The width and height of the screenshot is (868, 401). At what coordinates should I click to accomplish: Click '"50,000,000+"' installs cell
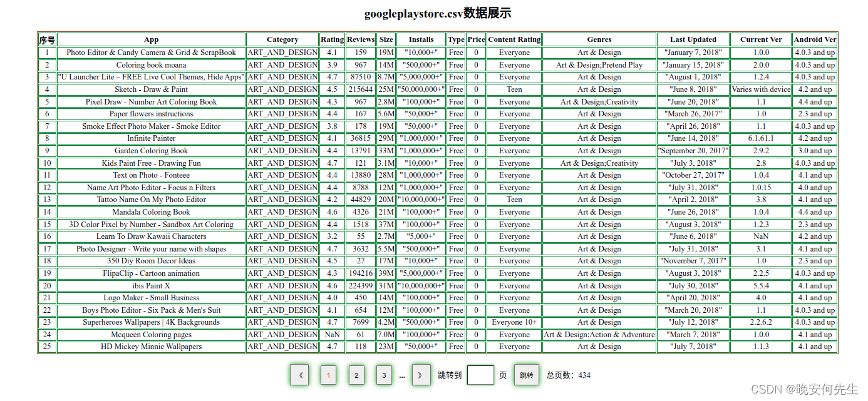[x=421, y=89]
